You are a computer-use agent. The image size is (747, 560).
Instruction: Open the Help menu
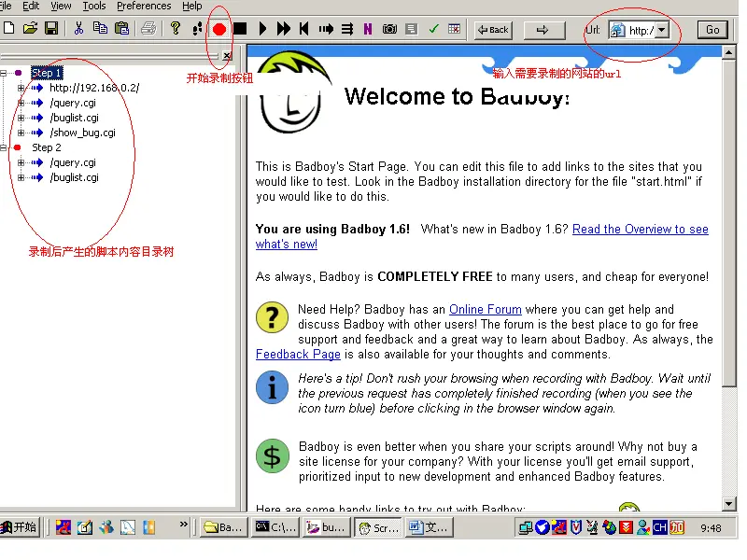tap(192, 6)
